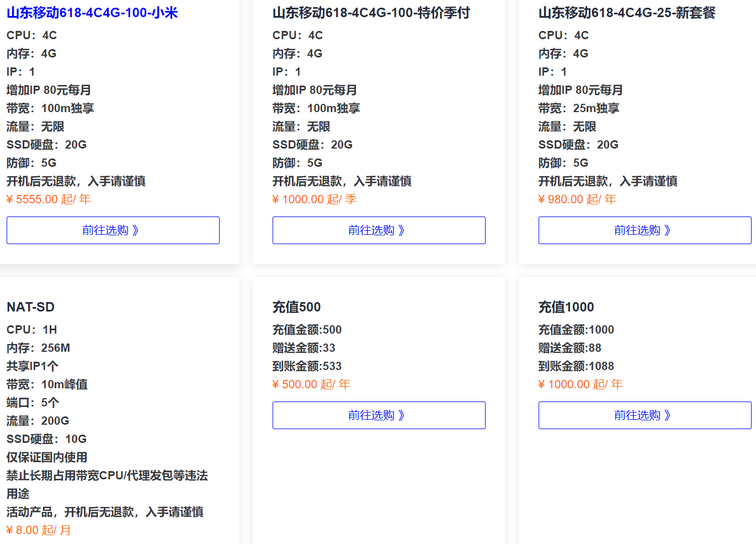Viewport: 756px width, 544px height.
Task: Click 充值金额:500 text
Action: (x=307, y=330)
